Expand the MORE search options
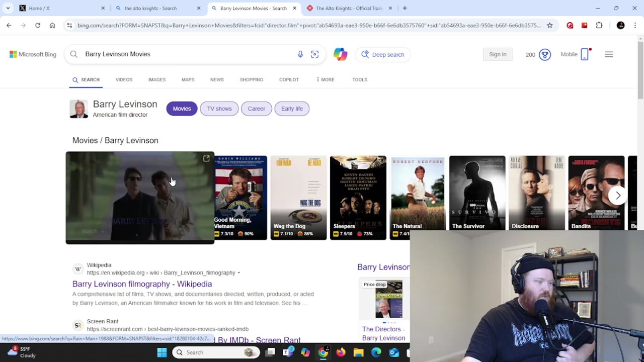644x362 pixels. tap(325, 79)
